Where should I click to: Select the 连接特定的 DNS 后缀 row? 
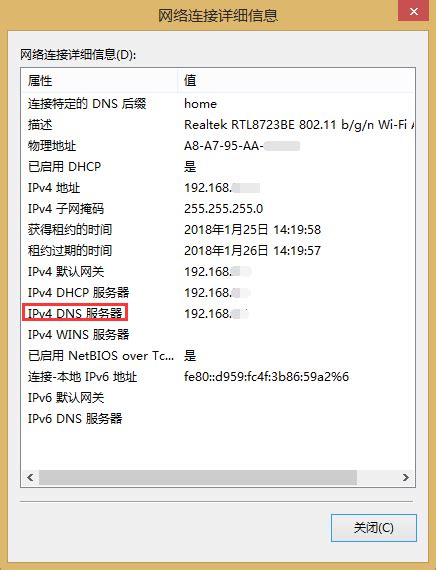click(x=218, y=104)
